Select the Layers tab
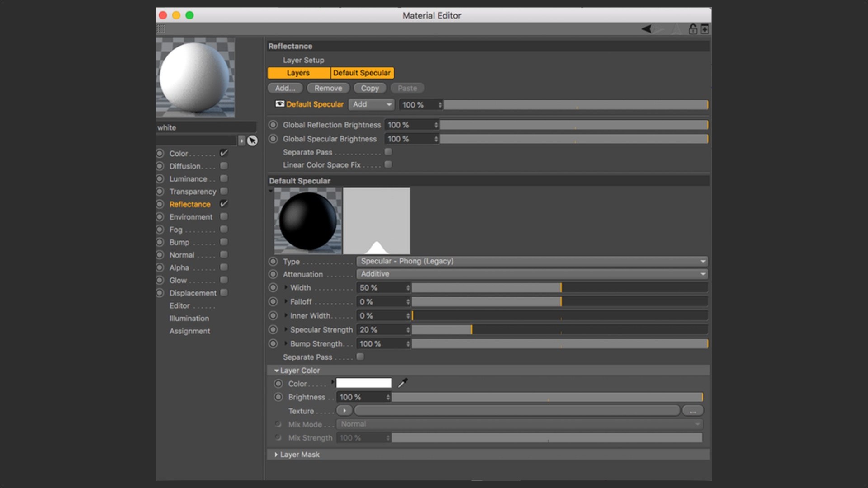The width and height of the screenshot is (868, 488). click(x=298, y=73)
